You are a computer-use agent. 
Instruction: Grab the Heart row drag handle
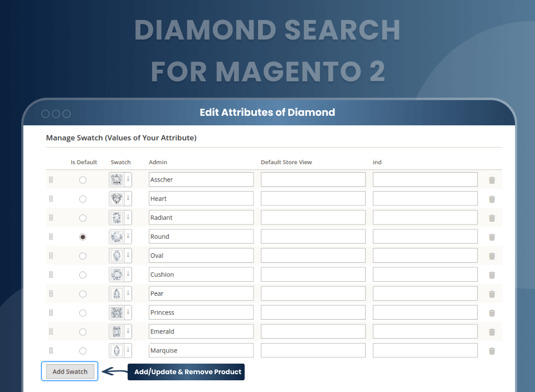pos(51,199)
